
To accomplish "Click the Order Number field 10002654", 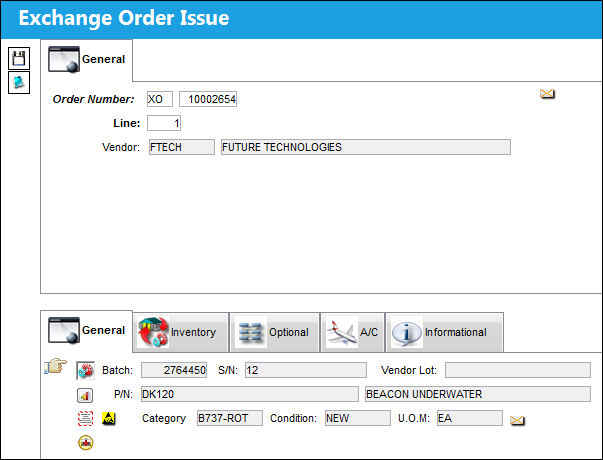I will [x=208, y=99].
